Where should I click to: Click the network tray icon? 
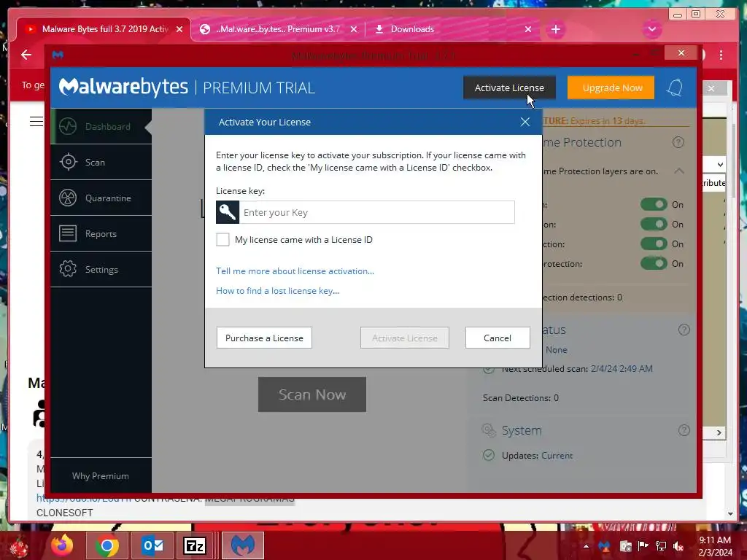[x=661, y=546]
